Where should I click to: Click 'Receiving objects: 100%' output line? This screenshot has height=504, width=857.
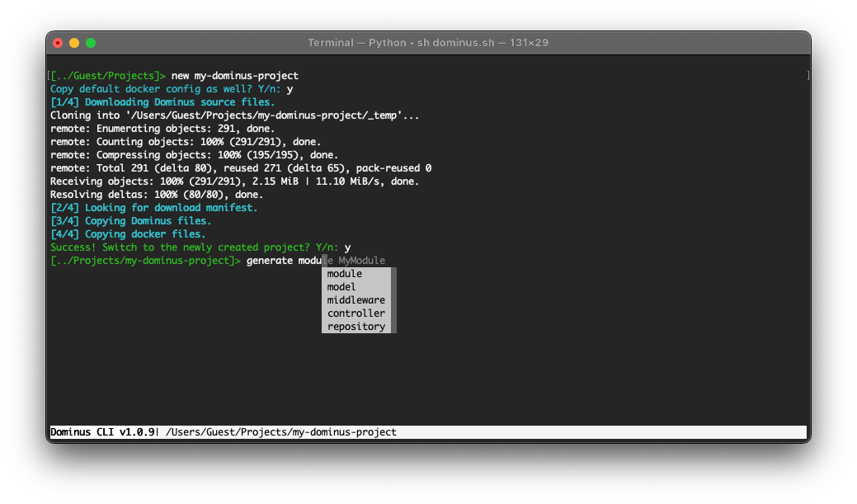(x=234, y=181)
